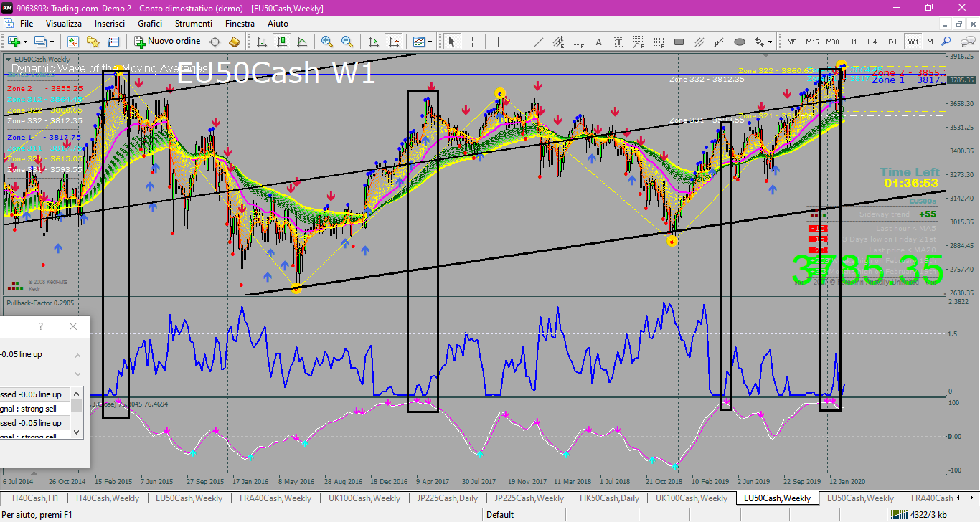980x522 pixels.
Task: Click the alert dialog help question mark
Action: coord(41,326)
